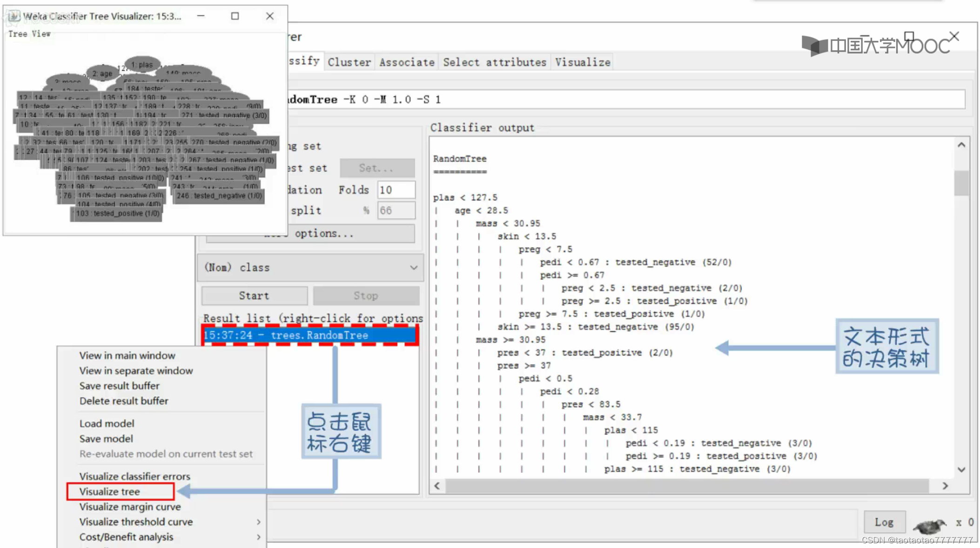Viewport: 980px width, 548px height.
Task: Click the Start button to run classifier
Action: (254, 295)
